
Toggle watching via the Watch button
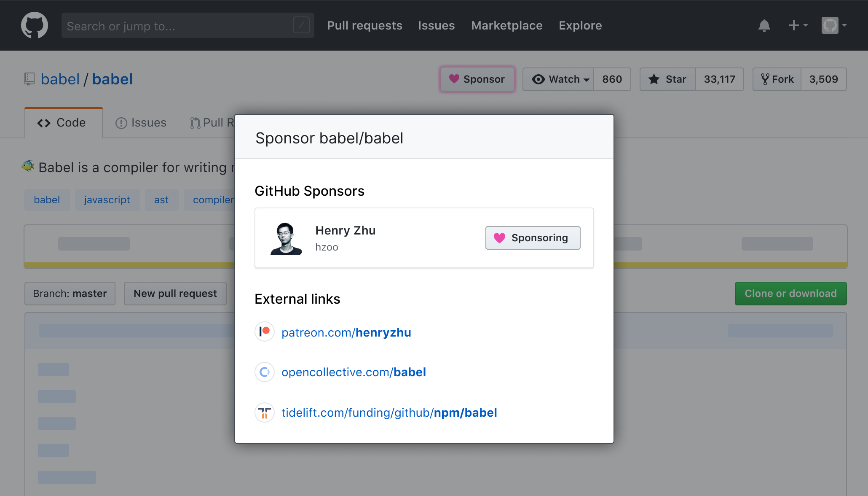pyautogui.click(x=560, y=79)
